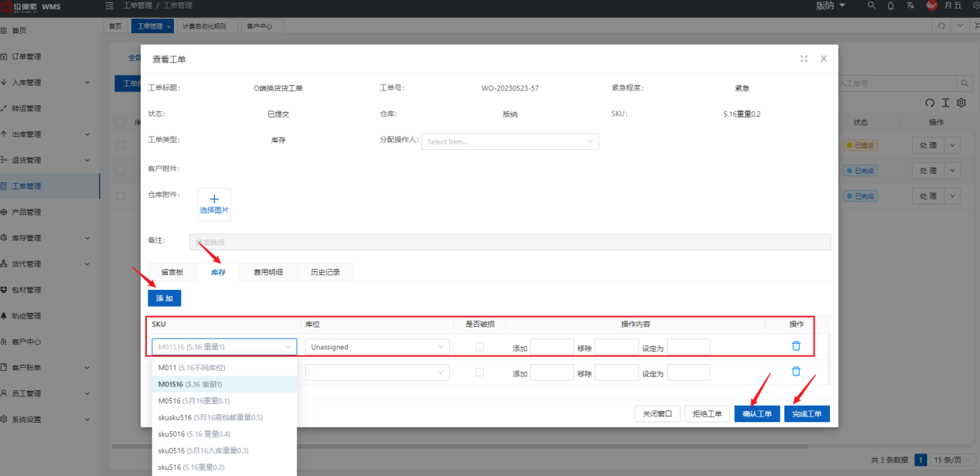This screenshot has height=476, width=980.
Task: Open 包材管理 in the sidebar
Action: tap(26, 290)
